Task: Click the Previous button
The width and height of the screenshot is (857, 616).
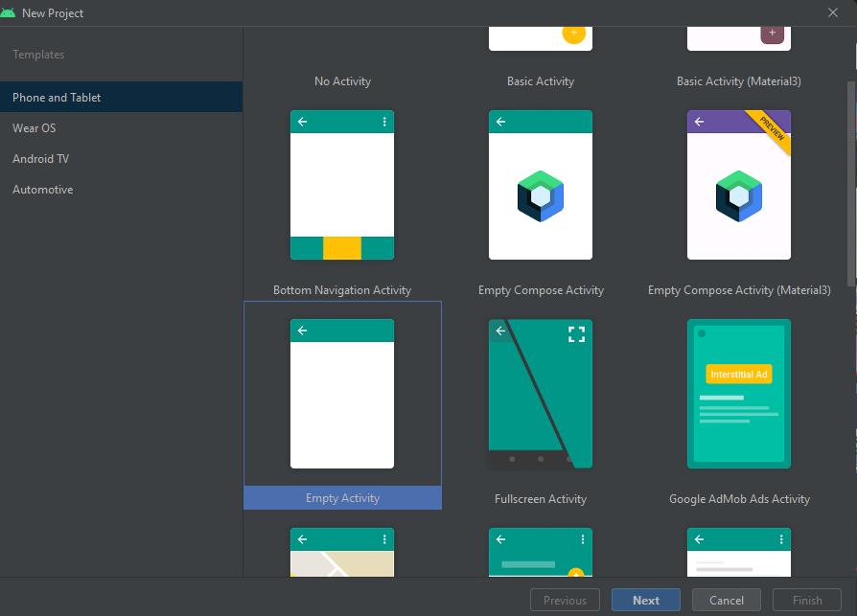Action: pyautogui.click(x=565, y=600)
